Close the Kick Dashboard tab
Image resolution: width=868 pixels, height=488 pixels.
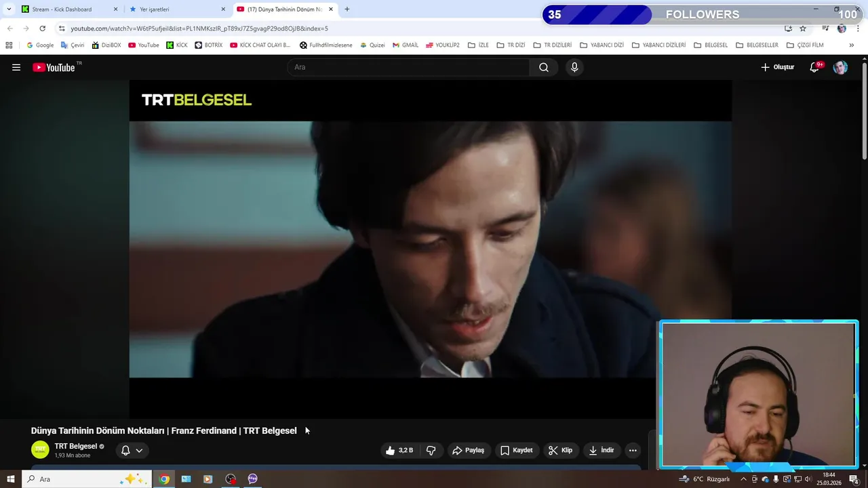(115, 9)
